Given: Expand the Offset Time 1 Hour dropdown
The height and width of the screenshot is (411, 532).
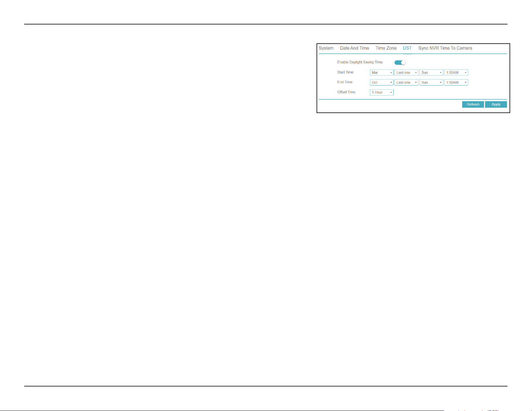Looking at the screenshot, I should [382, 92].
